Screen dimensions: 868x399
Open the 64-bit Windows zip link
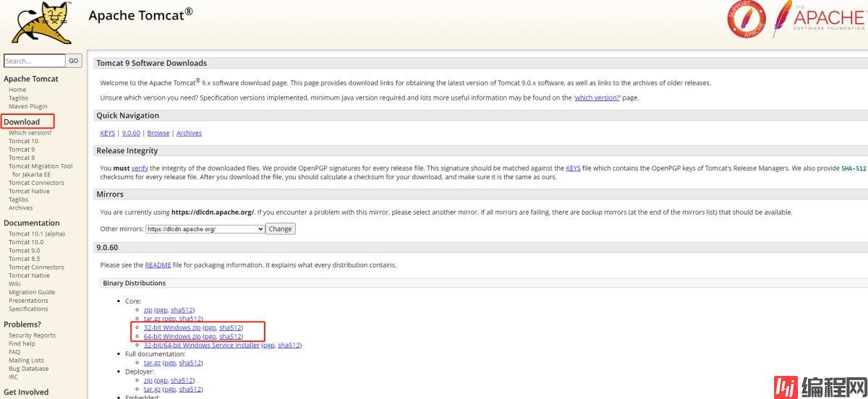172,336
